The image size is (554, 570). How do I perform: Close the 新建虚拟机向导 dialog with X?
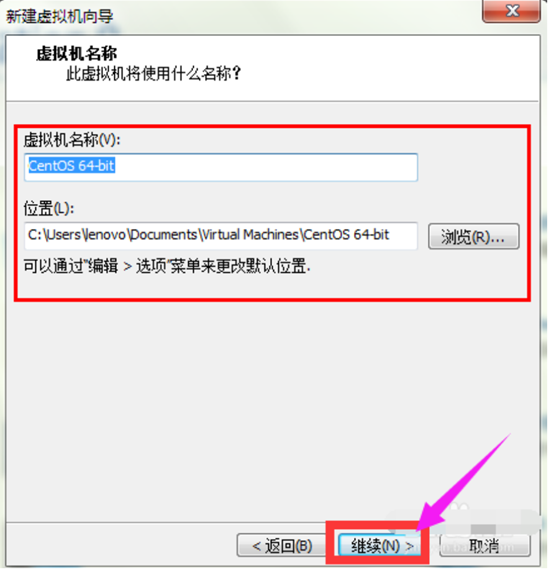(511, 11)
